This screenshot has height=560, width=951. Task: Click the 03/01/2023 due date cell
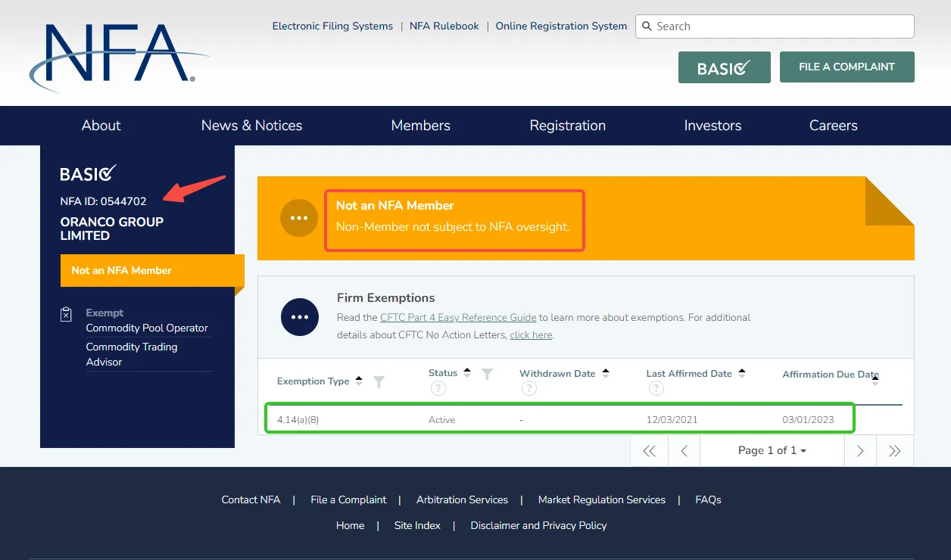click(808, 419)
